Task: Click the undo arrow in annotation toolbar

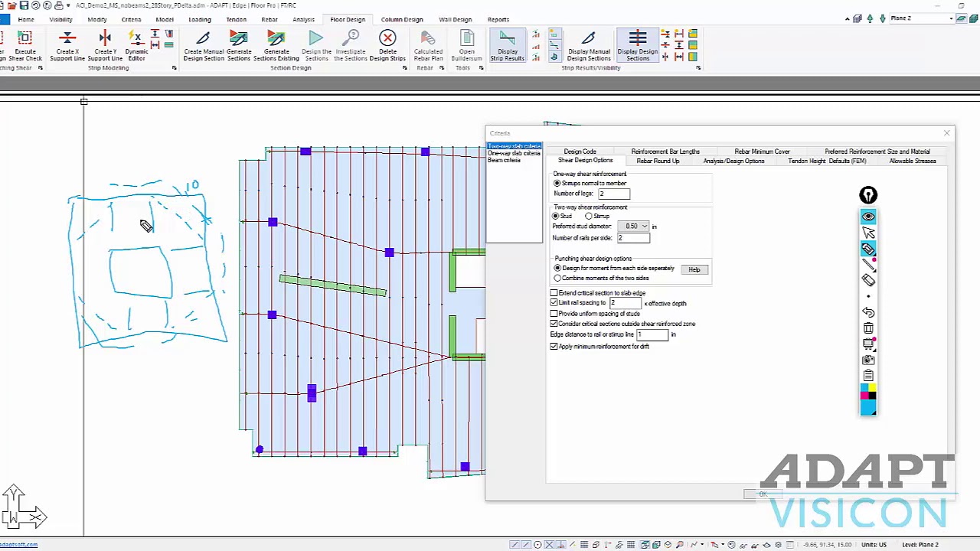Action: point(868,312)
